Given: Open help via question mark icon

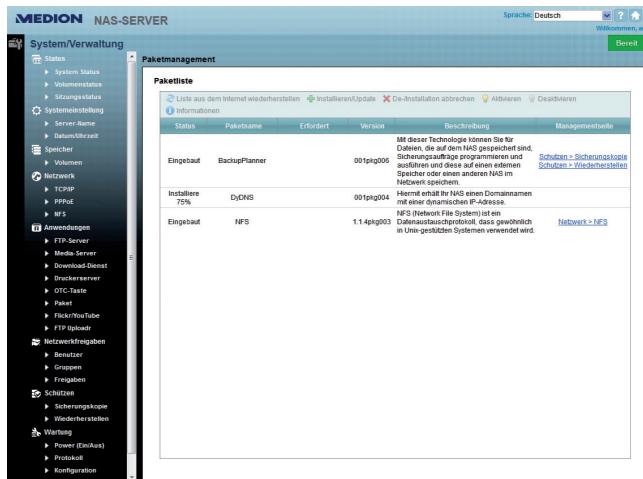Looking at the screenshot, I should click(621, 16).
